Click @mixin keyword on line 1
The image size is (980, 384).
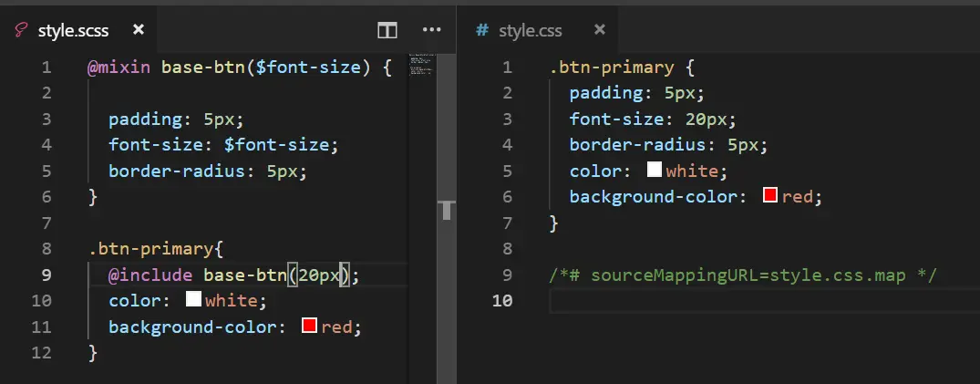119,67
